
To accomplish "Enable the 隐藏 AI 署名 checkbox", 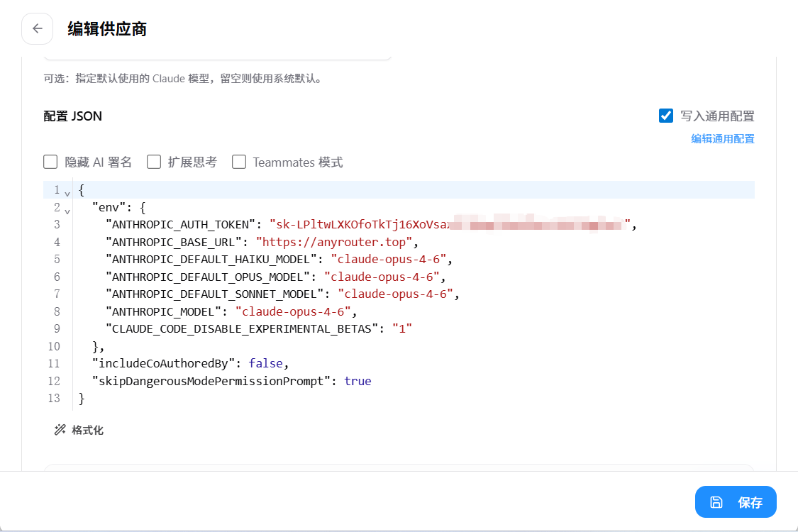I will (x=50, y=162).
